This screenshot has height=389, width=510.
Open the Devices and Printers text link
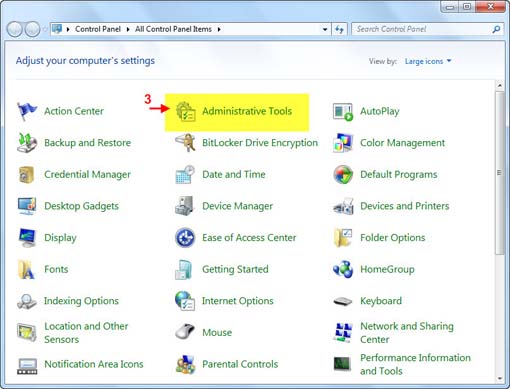(405, 206)
